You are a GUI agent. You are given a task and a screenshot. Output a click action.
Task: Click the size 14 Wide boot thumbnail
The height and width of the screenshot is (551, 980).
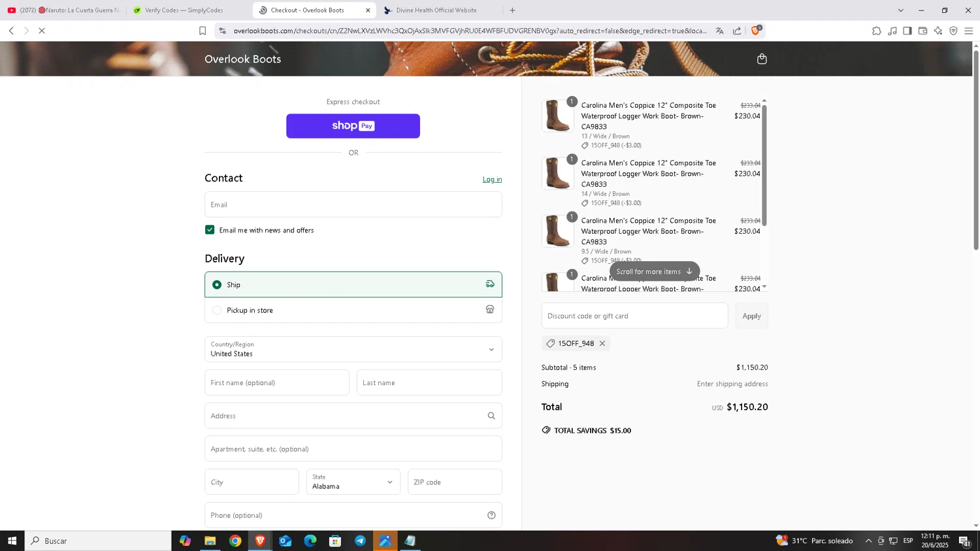point(557,174)
